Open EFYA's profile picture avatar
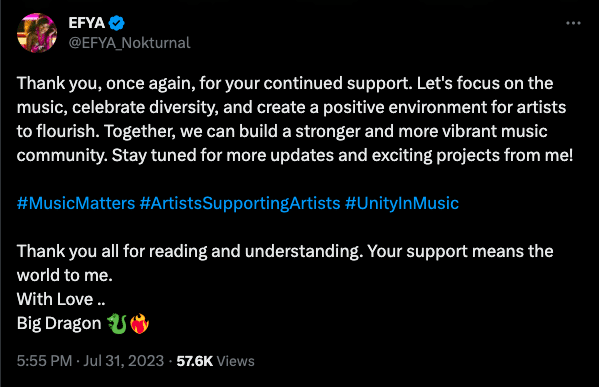Screen dimensions: 599x387 (x=37, y=33)
